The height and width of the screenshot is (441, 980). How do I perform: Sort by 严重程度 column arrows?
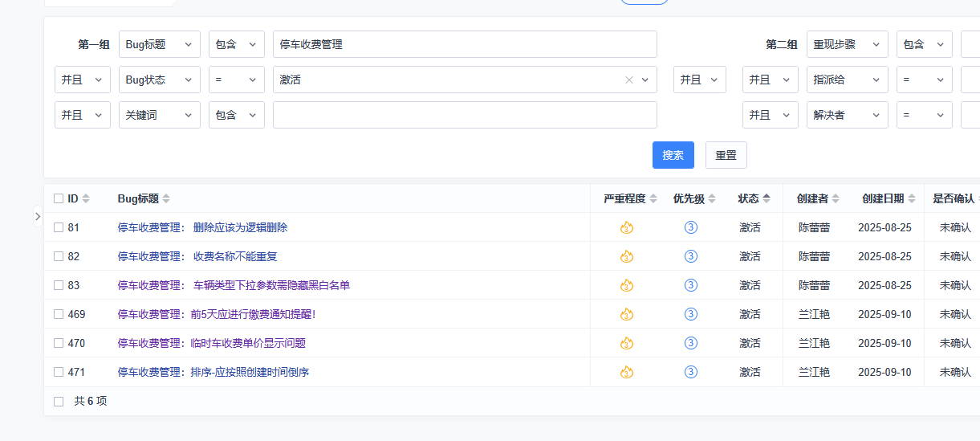click(653, 198)
